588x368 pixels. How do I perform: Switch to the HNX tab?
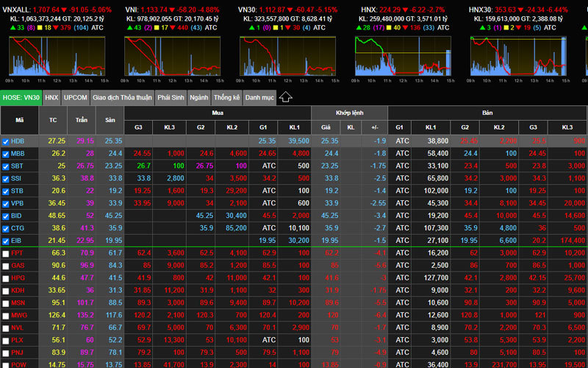coord(51,97)
